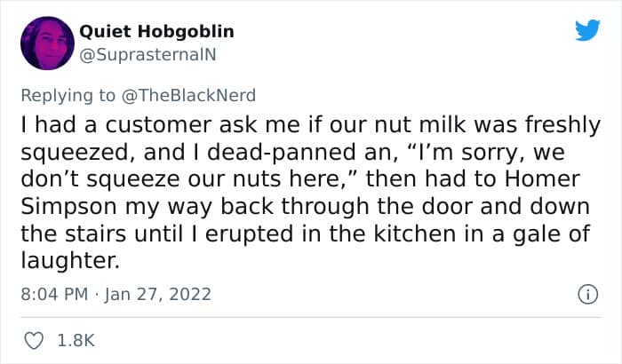Open Quiet Hobgoblin's purple profile avatar

(x=48, y=44)
